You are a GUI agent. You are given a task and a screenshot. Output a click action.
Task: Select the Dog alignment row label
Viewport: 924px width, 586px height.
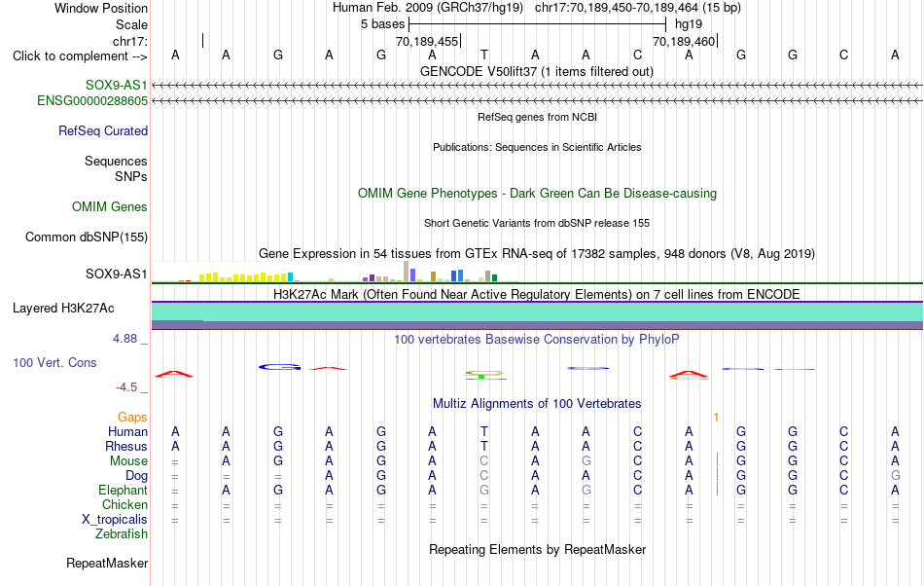[x=136, y=475]
